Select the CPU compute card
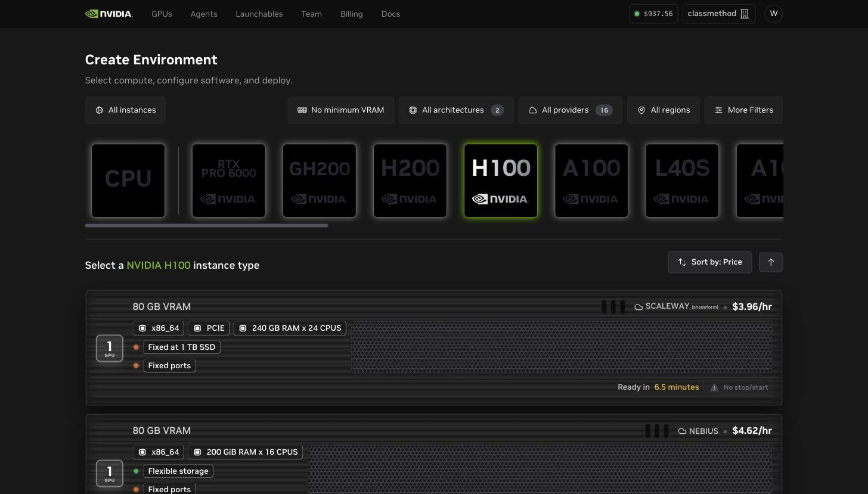The image size is (868, 494). [128, 181]
